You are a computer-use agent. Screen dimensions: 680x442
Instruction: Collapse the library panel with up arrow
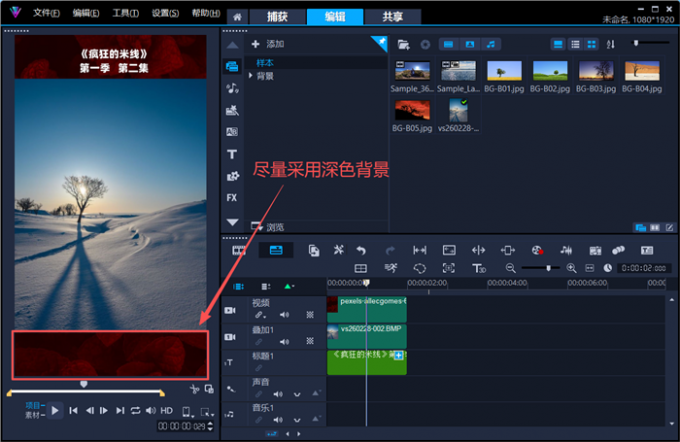[232, 45]
